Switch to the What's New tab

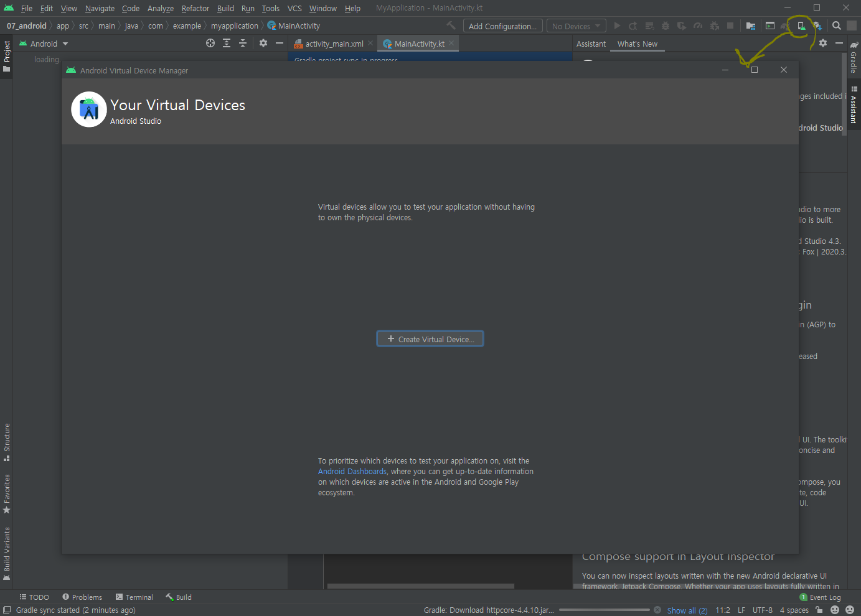click(x=638, y=44)
